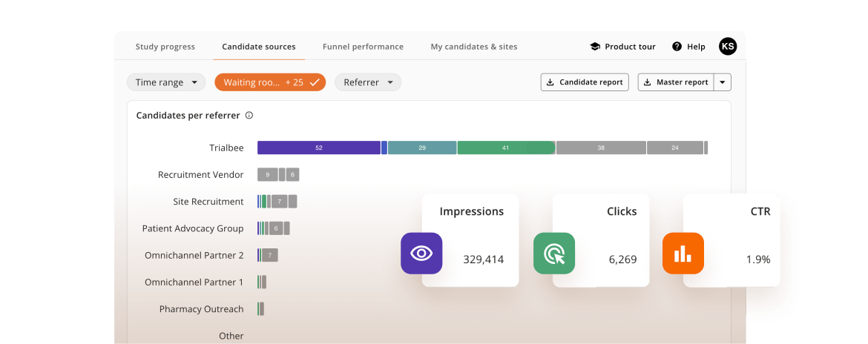The width and height of the screenshot is (868, 344).
Task: Click the green Trialbee bar segment 41
Action: [506, 148]
